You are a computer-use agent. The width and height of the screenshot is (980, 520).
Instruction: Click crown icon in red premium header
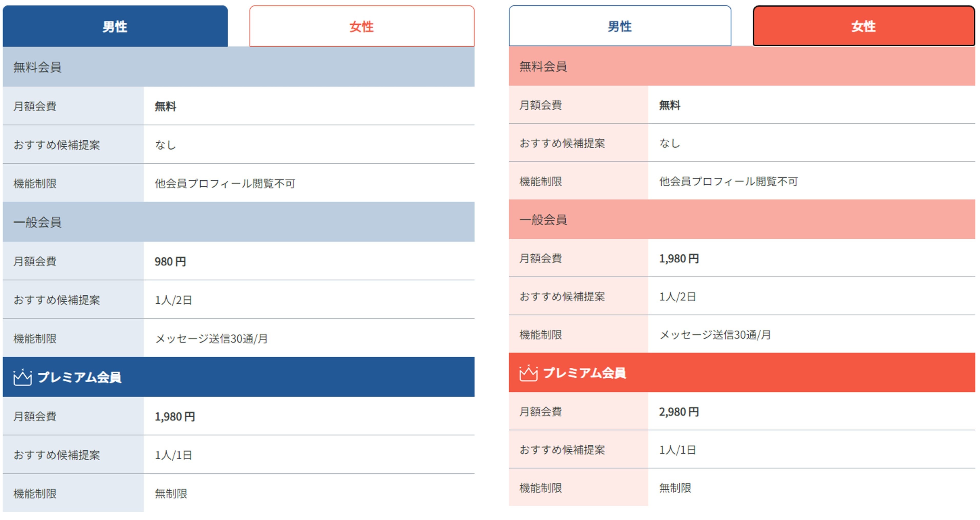(x=528, y=373)
